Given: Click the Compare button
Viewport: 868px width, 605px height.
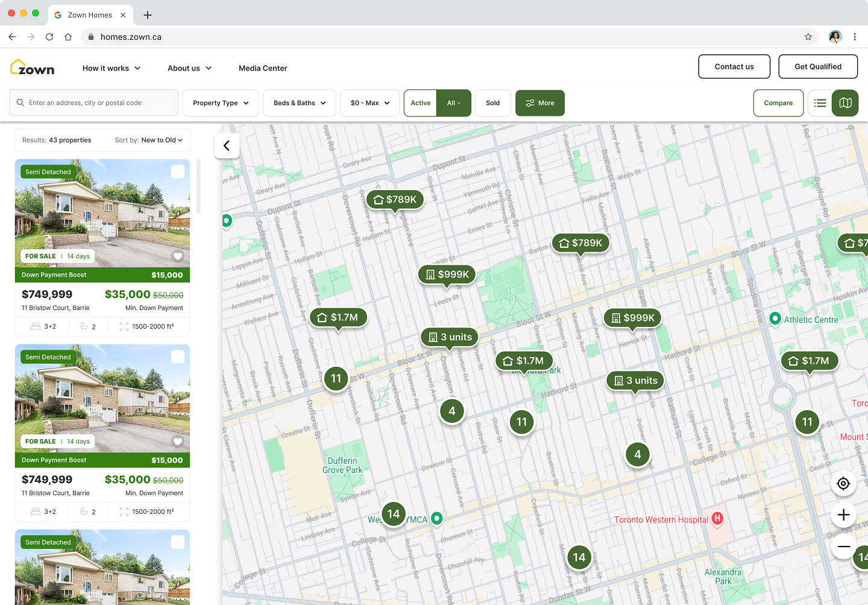Looking at the screenshot, I should click(778, 103).
